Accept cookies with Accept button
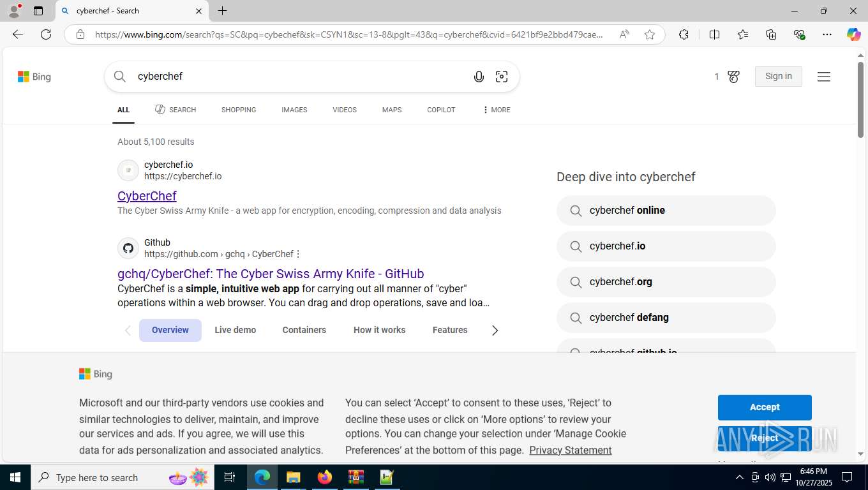 pyautogui.click(x=765, y=407)
